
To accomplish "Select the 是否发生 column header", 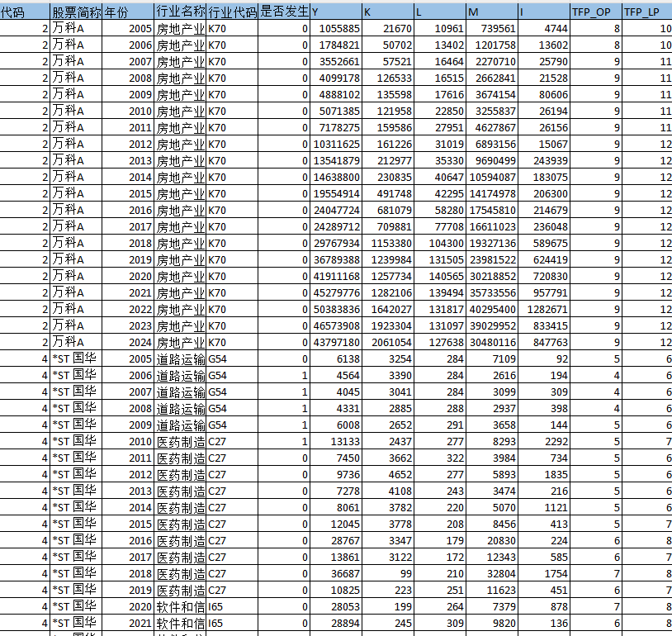I will (284, 12).
